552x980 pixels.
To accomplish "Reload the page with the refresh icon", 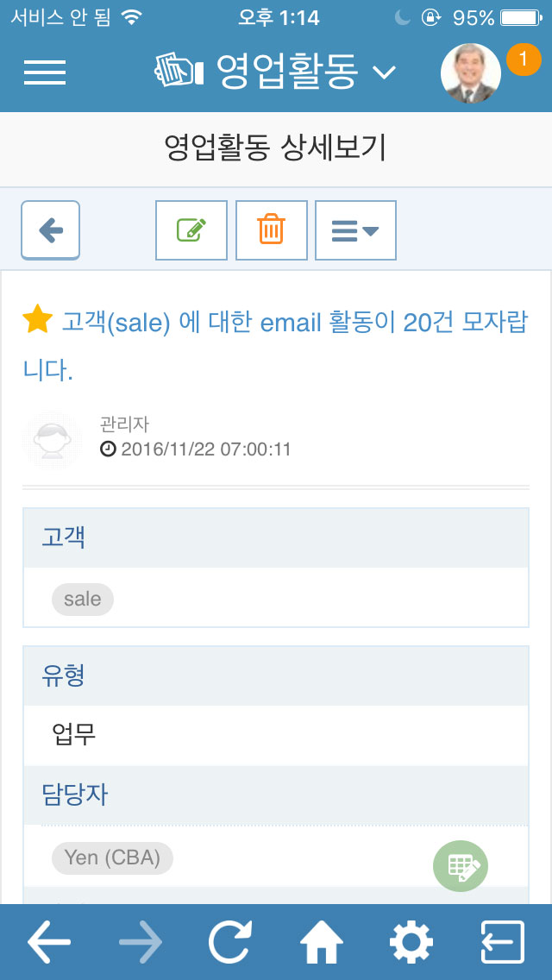I will coord(230,941).
